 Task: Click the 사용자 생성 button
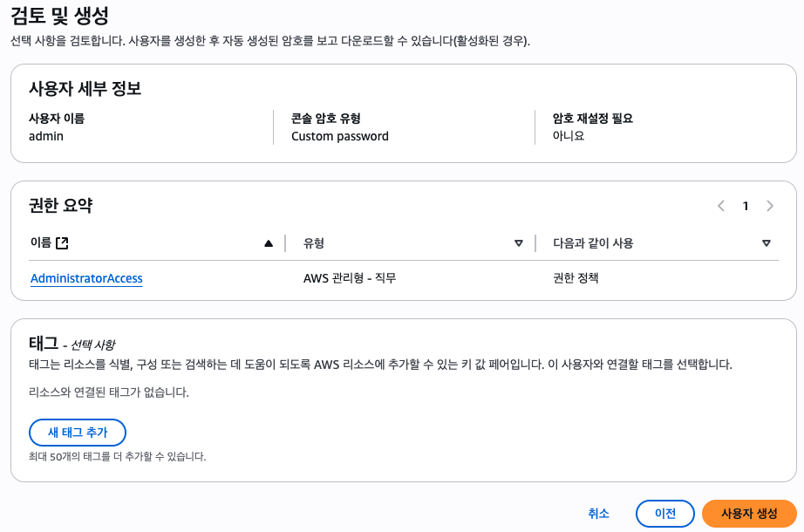coord(749,514)
